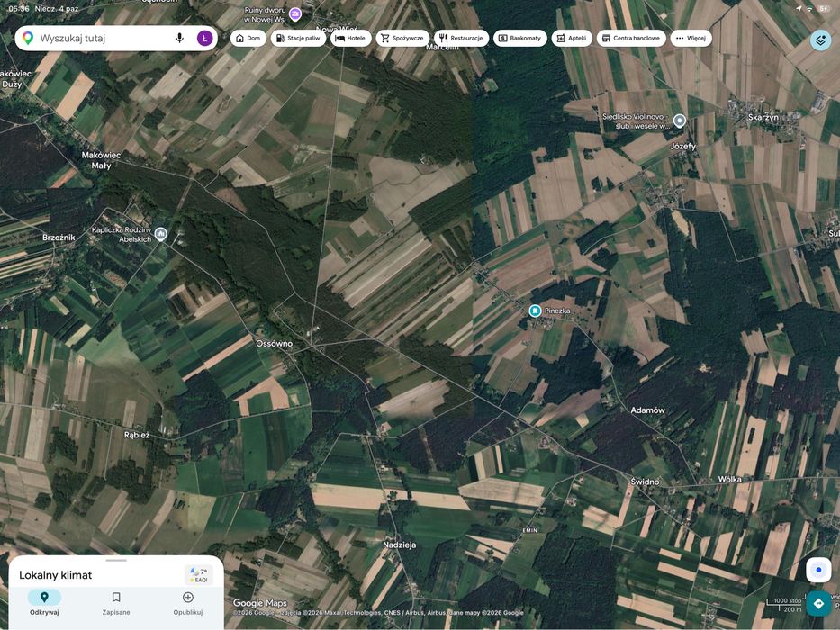Select the 'Bankomaty' chip
The height and width of the screenshot is (630, 840).
pos(520,38)
